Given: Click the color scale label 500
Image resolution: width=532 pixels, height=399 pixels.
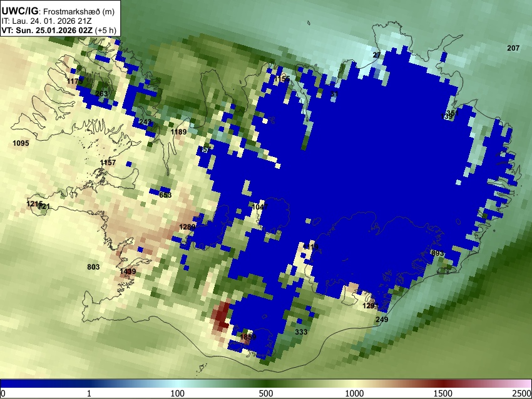Looking at the screenshot, I should [266, 393].
